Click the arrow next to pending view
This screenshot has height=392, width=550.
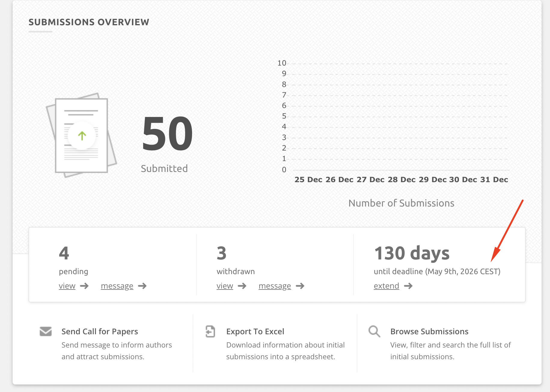tap(84, 286)
